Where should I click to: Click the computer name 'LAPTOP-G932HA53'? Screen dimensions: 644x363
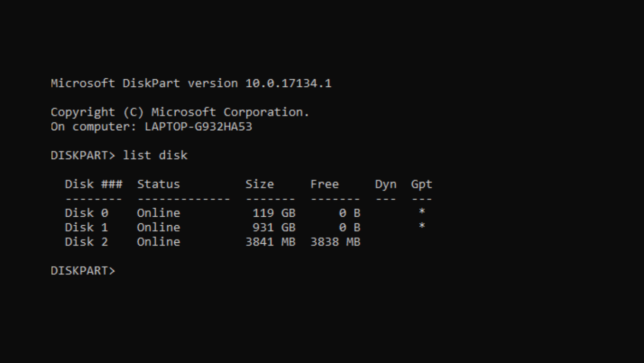[199, 127]
